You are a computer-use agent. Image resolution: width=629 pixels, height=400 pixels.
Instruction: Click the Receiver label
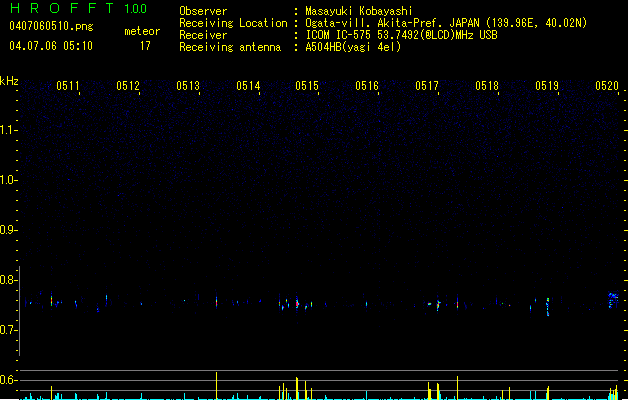[x=203, y=35]
